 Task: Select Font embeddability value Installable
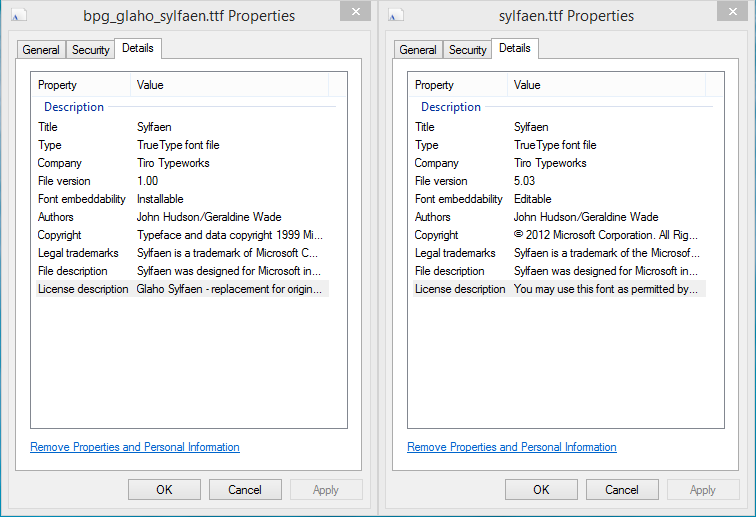[x=161, y=199]
